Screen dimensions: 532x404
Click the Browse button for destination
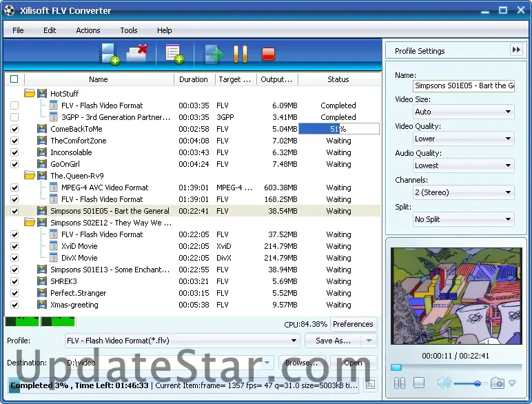click(x=302, y=363)
